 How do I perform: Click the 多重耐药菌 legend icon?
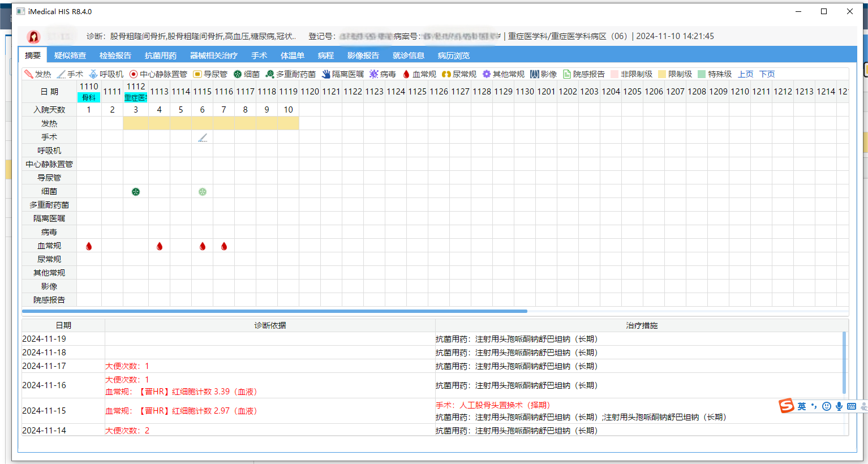coord(270,74)
